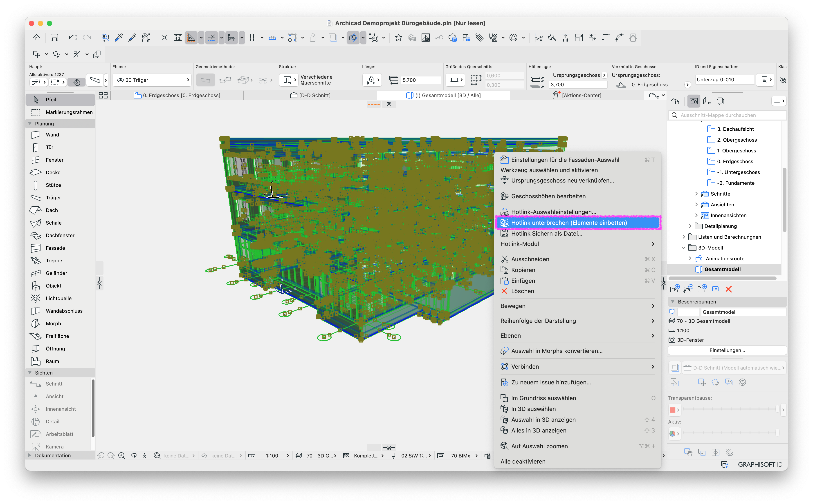This screenshot has height=504, width=813.
Task: Select the Freifläche tool
Action: (x=60, y=336)
